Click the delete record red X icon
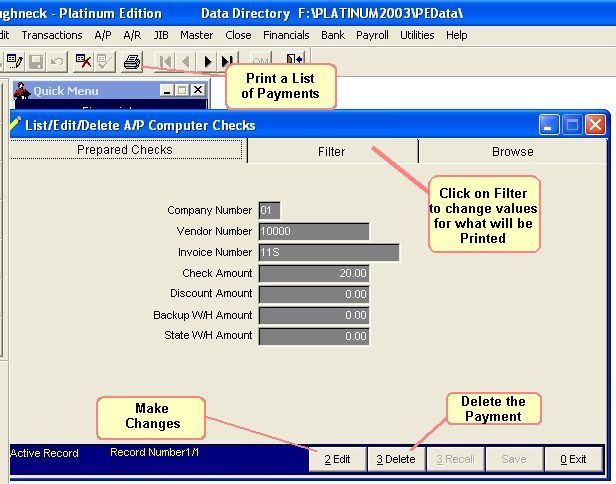The height and width of the screenshot is (484, 616). (x=83, y=61)
